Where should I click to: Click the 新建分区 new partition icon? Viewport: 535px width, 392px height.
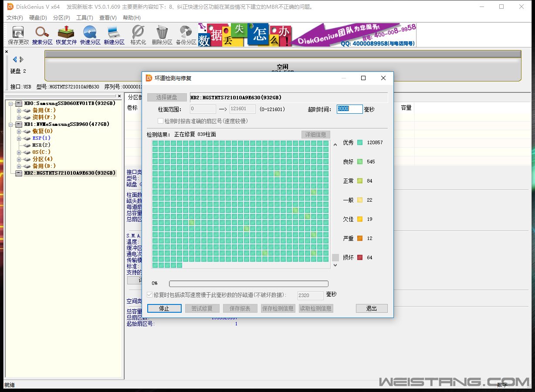click(x=114, y=35)
